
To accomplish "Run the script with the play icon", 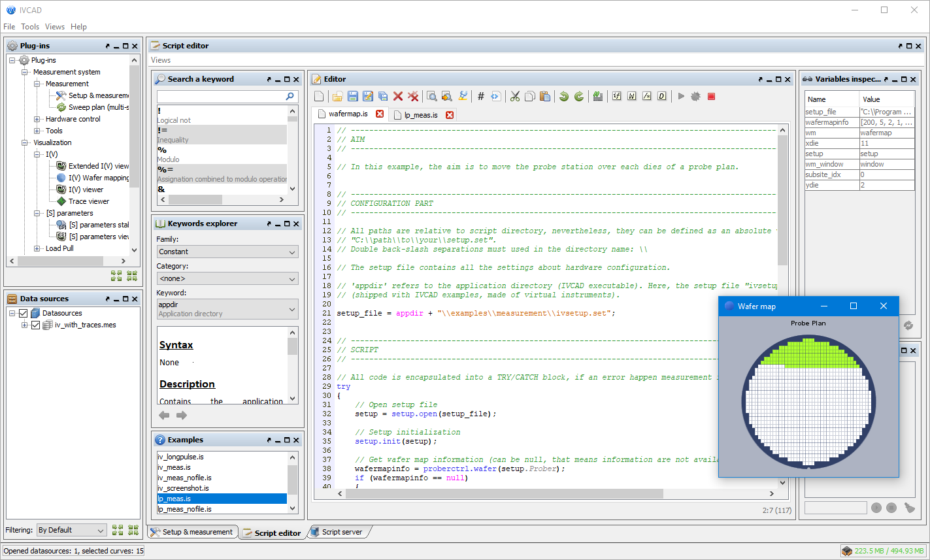I will (x=681, y=96).
